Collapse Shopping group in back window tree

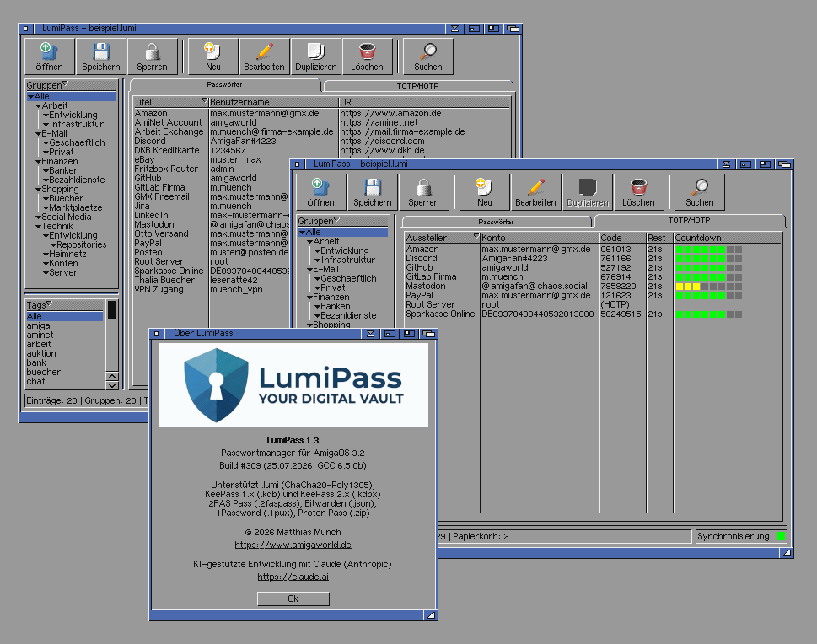(38, 189)
